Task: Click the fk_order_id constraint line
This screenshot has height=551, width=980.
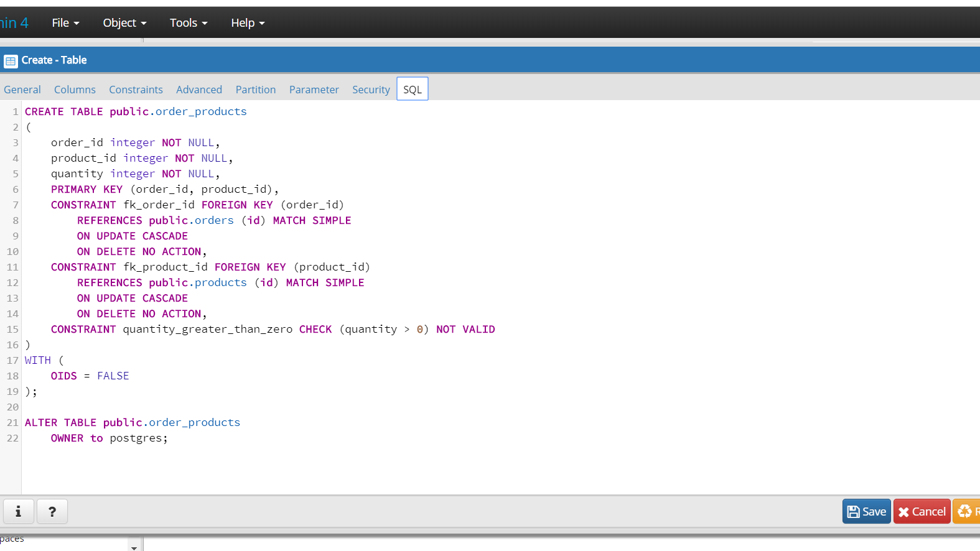Action: pos(197,205)
